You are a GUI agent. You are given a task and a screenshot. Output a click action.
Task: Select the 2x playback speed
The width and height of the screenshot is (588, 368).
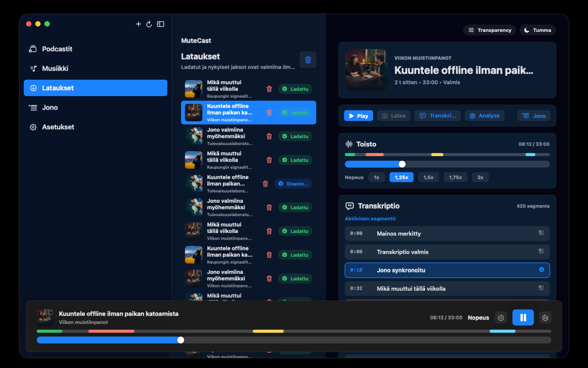(x=480, y=177)
